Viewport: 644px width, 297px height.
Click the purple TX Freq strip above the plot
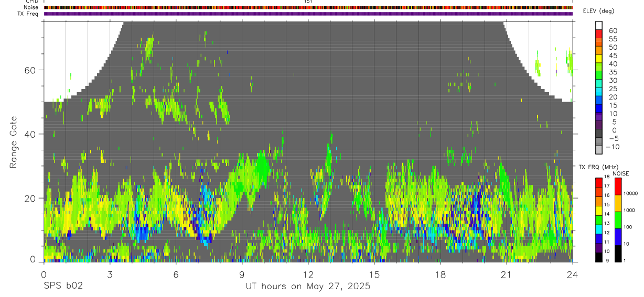[x=308, y=14]
